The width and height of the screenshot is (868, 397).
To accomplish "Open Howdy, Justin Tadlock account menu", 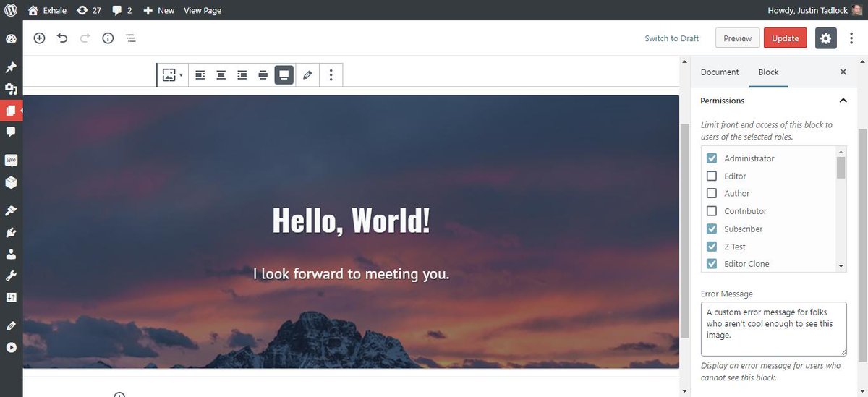I will (815, 10).
